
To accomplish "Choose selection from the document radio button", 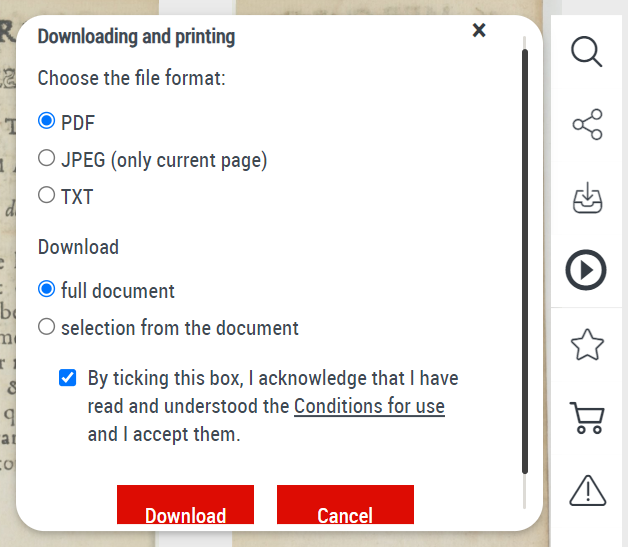I will [x=46, y=326].
